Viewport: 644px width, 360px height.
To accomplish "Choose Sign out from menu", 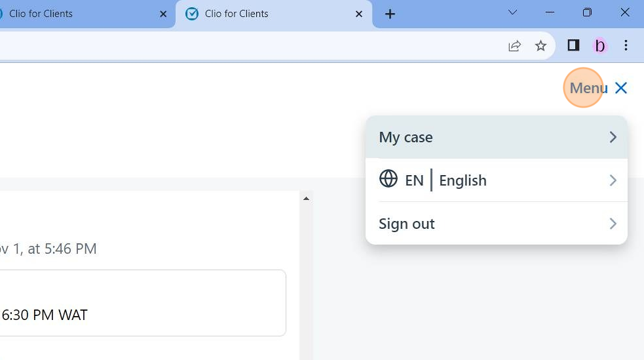I will 497,224.
